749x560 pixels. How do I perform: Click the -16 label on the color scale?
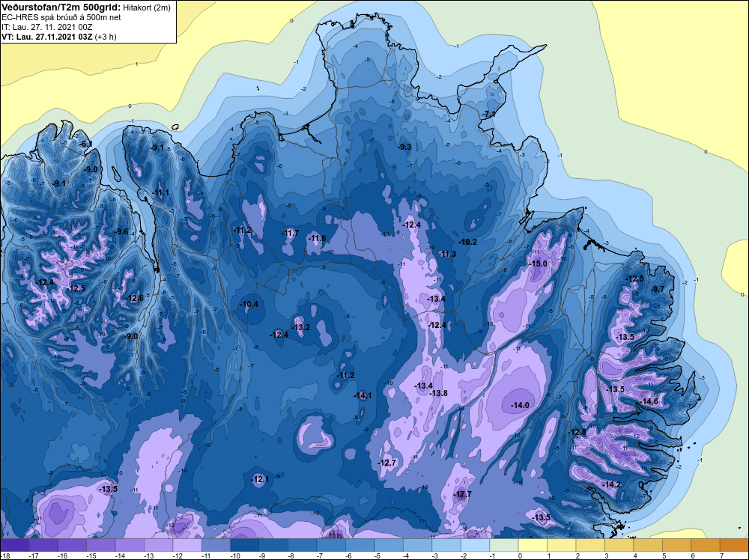[x=61, y=556]
